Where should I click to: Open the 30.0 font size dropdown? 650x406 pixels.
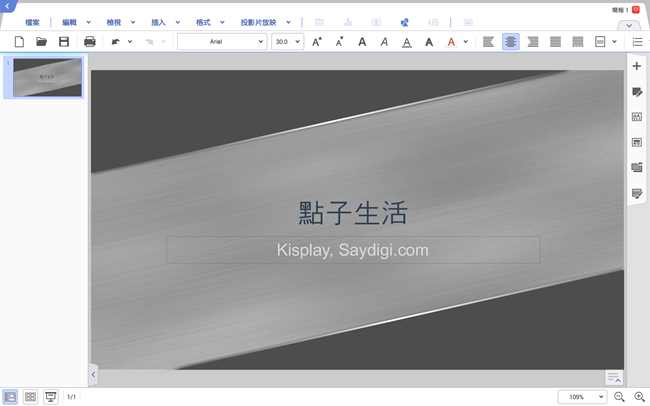pyautogui.click(x=287, y=41)
